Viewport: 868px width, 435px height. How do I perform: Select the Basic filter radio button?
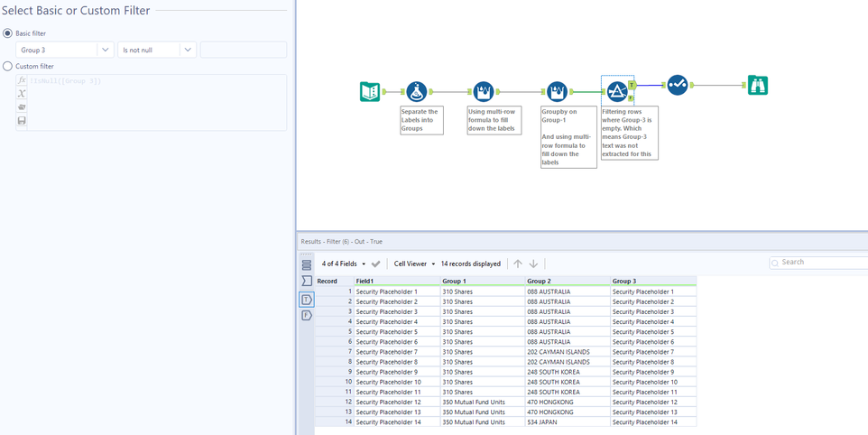[x=8, y=33]
